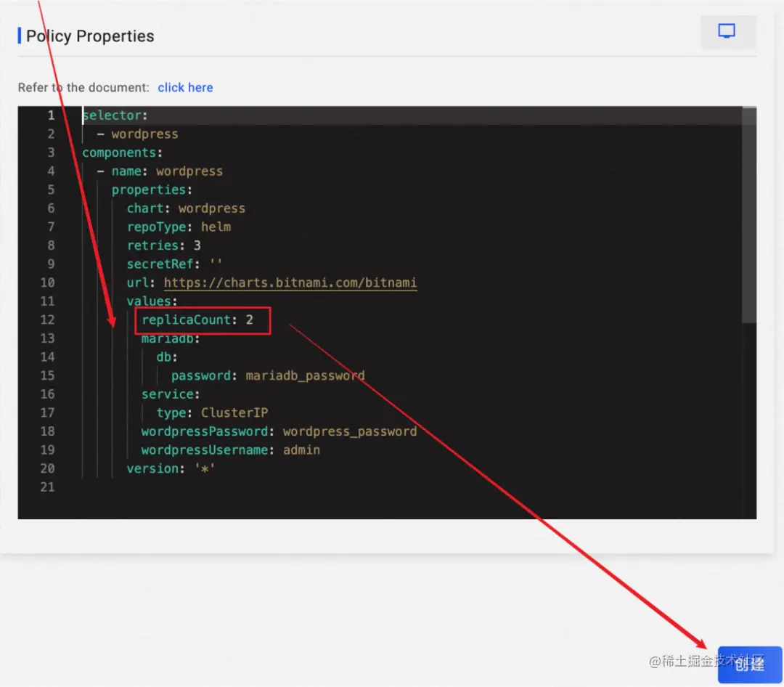Click 'wordpressUsername: admin' line
This screenshot has width=784, height=687.
[231, 450]
